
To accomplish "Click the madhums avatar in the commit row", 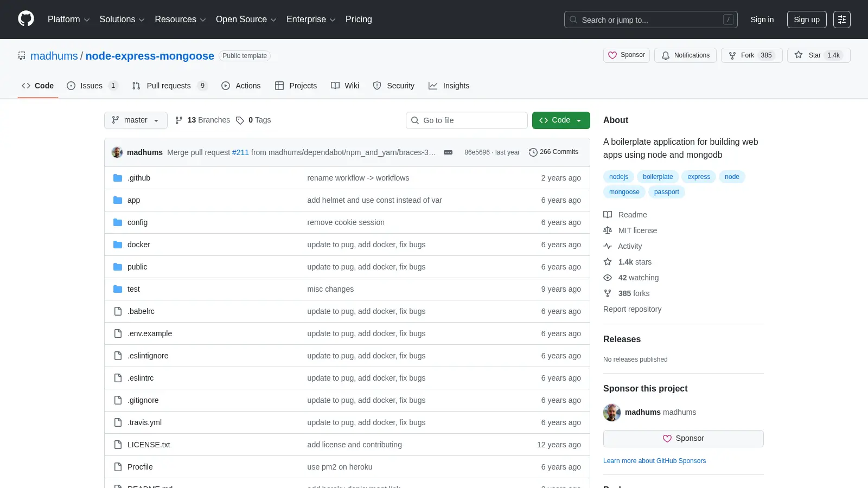I will (x=117, y=152).
